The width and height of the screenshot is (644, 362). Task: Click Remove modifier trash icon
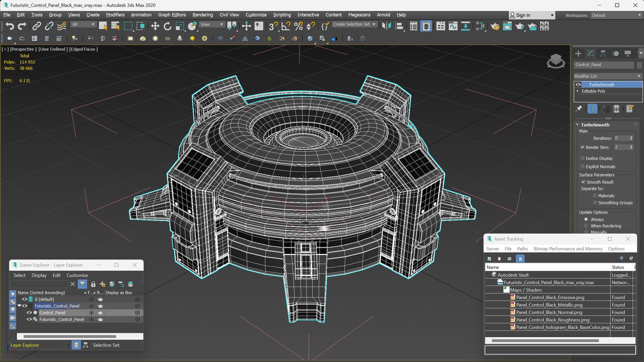616,109
